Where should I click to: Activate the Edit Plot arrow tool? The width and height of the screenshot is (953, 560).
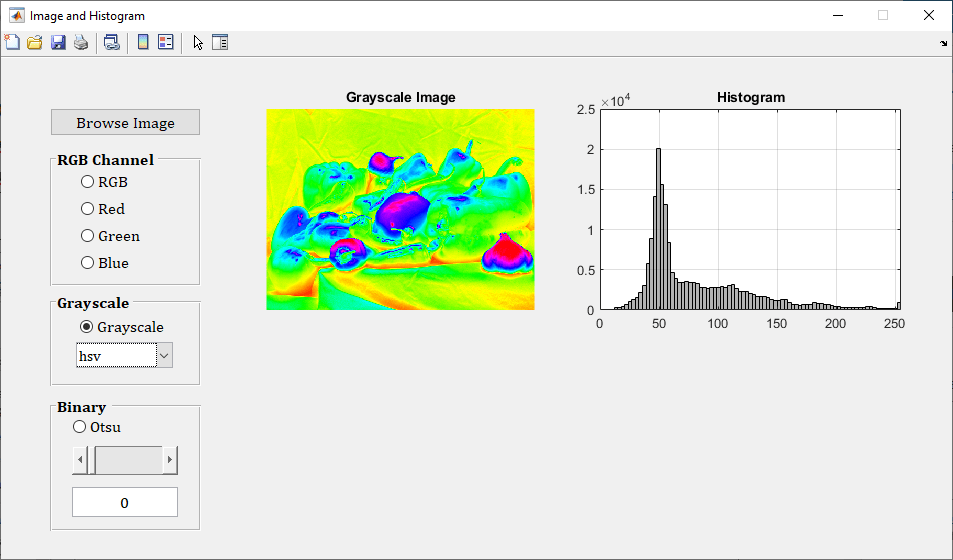tap(198, 42)
